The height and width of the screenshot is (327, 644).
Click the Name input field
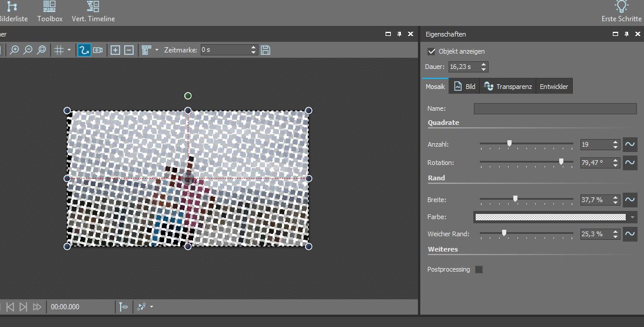click(x=555, y=108)
